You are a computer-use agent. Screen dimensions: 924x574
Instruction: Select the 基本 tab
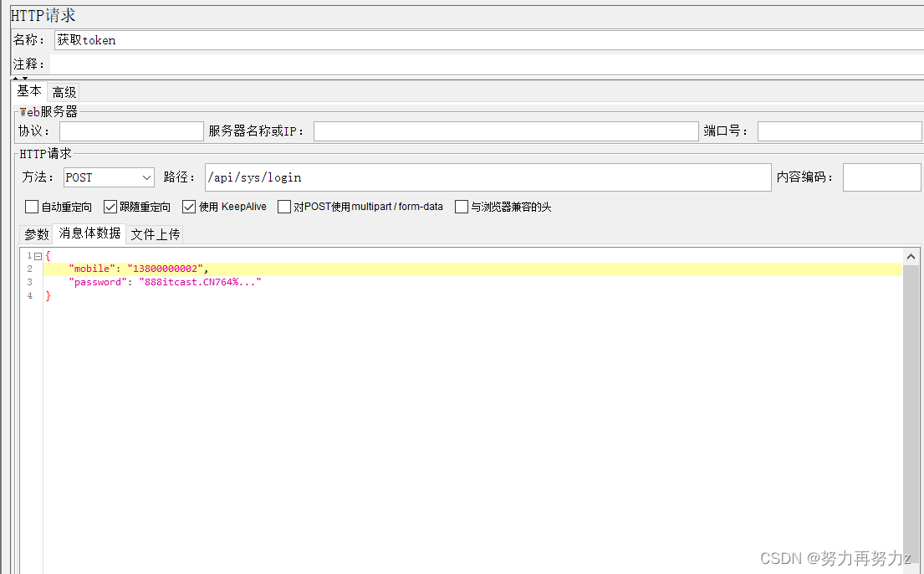click(28, 91)
